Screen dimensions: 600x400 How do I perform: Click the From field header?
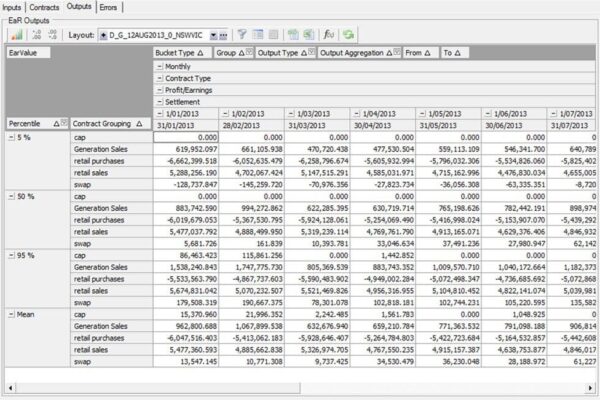(420, 53)
